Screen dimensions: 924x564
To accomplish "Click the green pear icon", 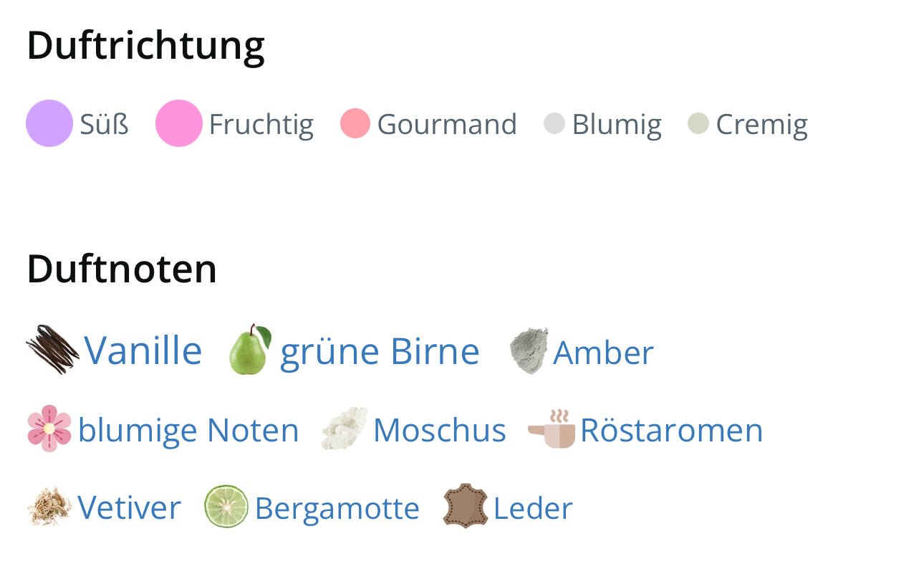I will (250, 350).
